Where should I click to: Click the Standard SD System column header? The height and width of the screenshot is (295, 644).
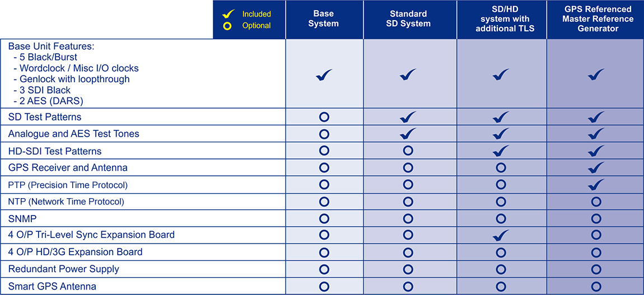point(409,19)
